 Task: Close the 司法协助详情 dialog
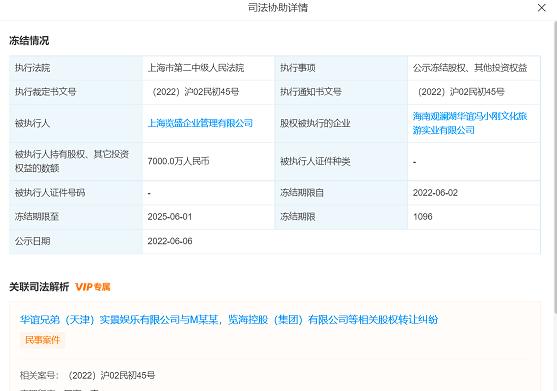(x=541, y=7)
